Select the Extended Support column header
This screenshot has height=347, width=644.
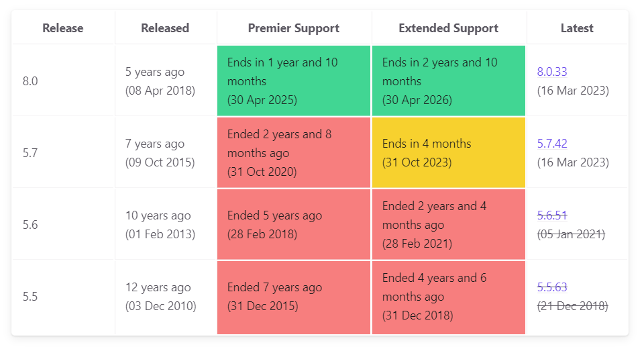tap(448, 28)
